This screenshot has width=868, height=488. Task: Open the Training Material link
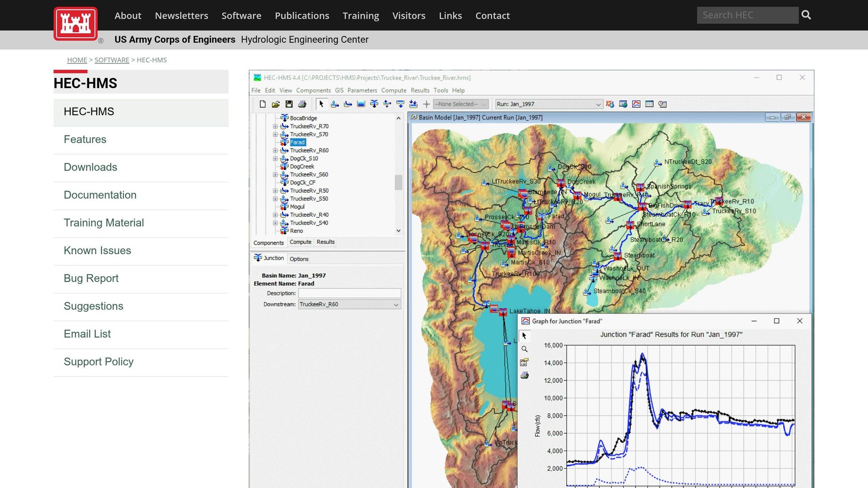[104, 223]
